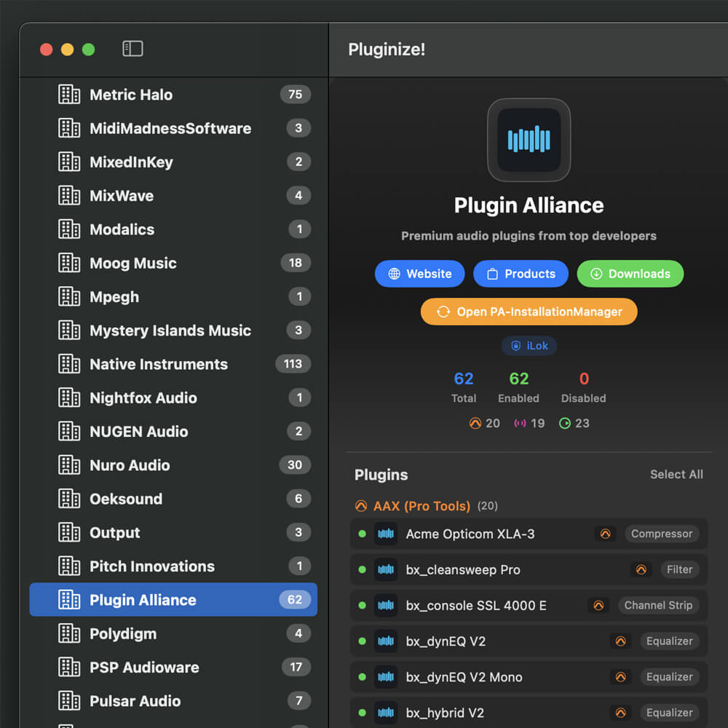The height and width of the screenshot is (728, 728).
Task: Select Polydigm vendor in the sidebar
Action: point(173,633)
